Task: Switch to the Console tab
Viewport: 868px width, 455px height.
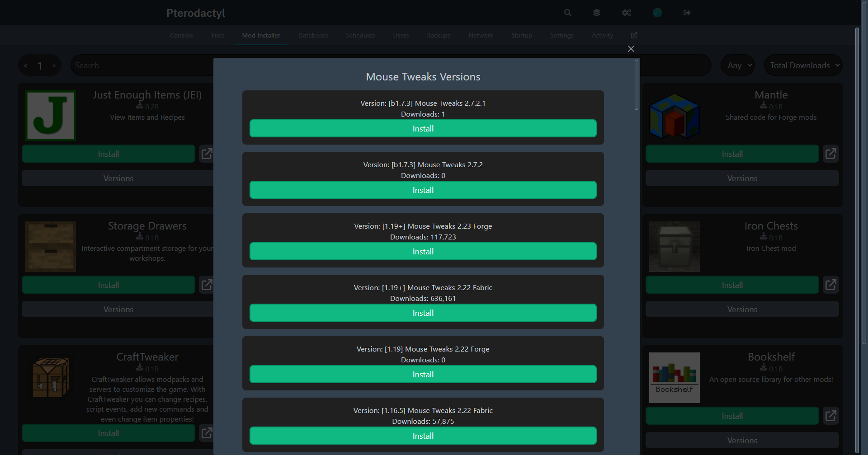Action: coord(181,35)
